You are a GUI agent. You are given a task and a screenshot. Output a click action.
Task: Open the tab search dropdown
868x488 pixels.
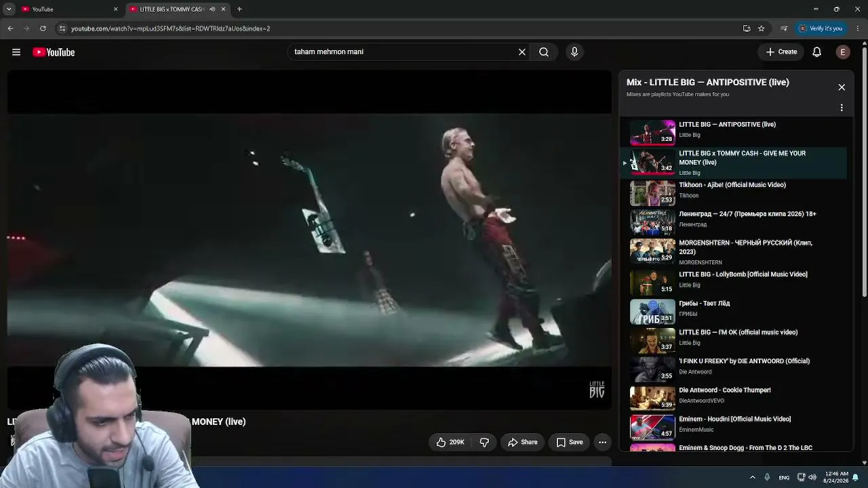pos(9,9)
